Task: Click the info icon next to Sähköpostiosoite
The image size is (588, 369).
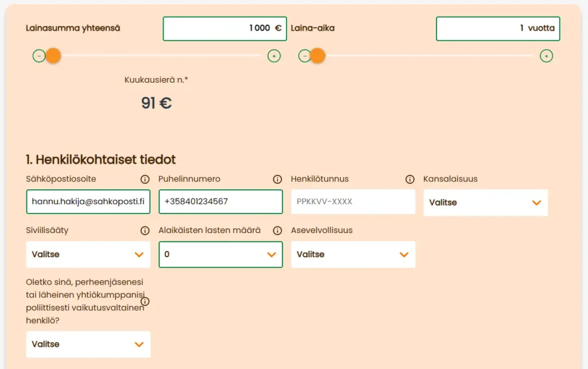Action: pyautogui.click(x=145, y=179)
